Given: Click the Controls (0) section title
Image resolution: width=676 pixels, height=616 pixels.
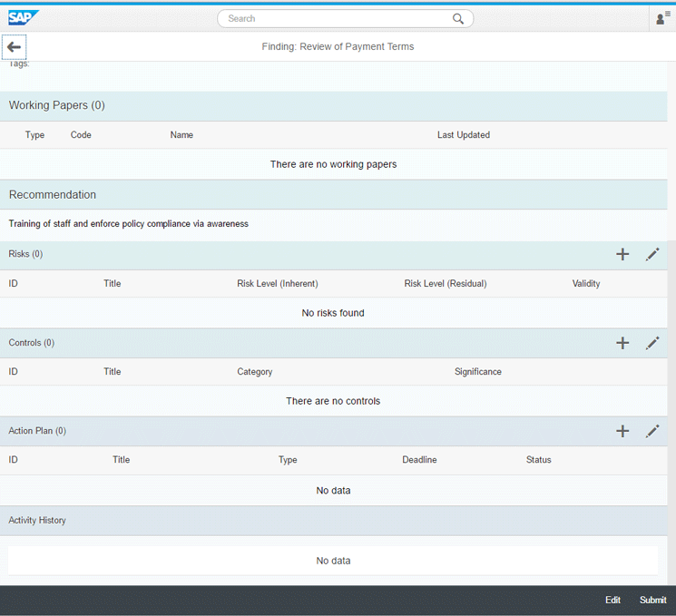Looking at the screenshot, I should [32, 343].
